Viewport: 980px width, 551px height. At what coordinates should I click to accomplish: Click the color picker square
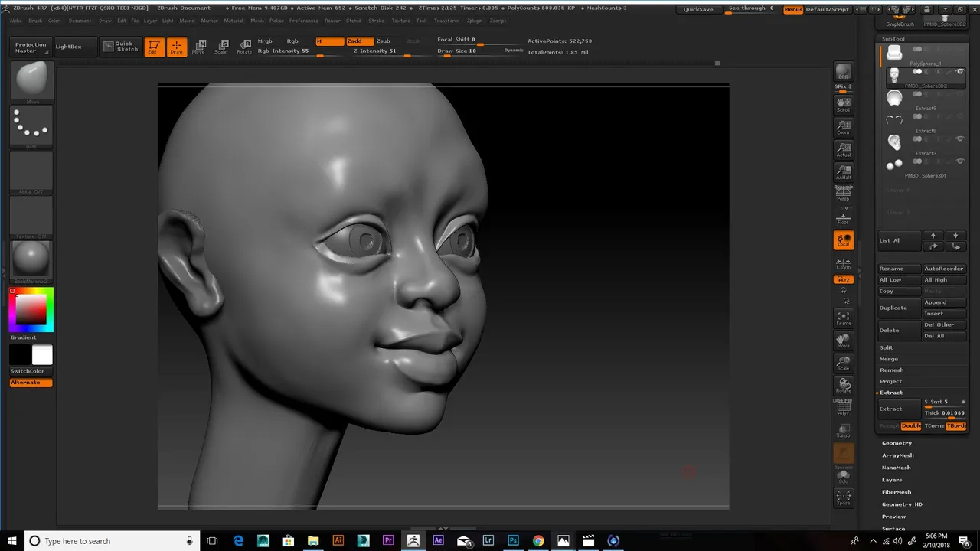(31, 310)
